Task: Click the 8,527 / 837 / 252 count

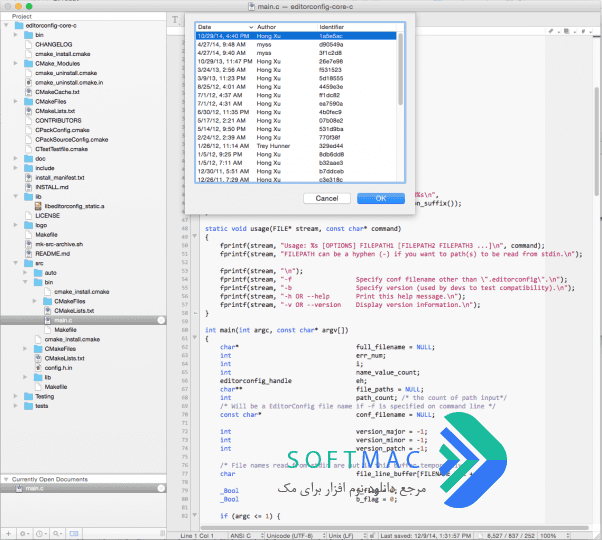Action: coord(511,535)
